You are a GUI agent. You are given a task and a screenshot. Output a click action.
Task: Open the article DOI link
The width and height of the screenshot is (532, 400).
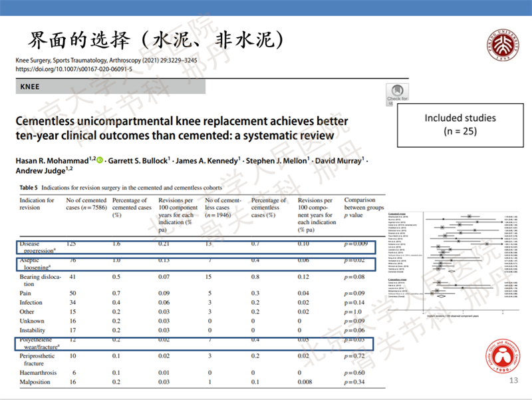[x=73, y=69]
